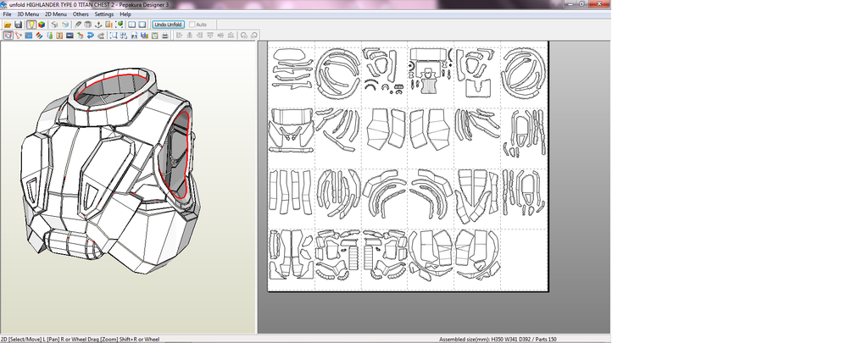Click the dashed-rectangle zoom selection icon

pyautogui.click(x=114, y=36)
